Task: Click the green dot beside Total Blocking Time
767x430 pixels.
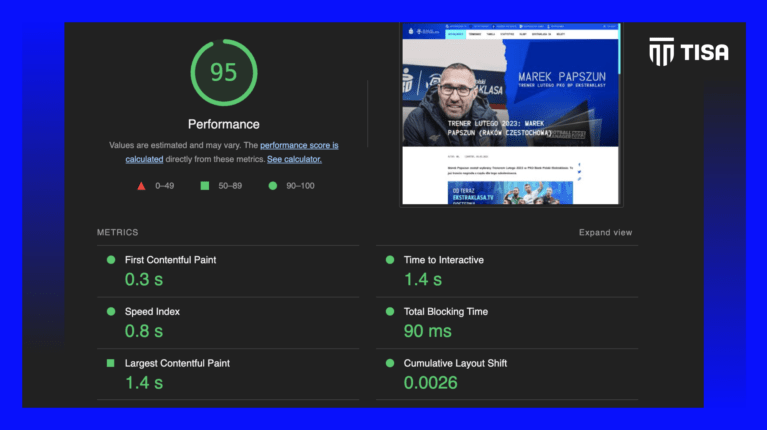Action: click(x=390, y=311)
